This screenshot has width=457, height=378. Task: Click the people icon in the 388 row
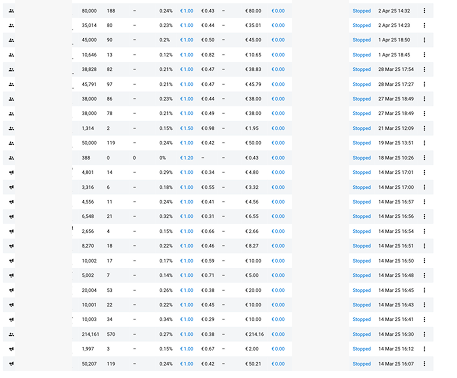point(11,158)
